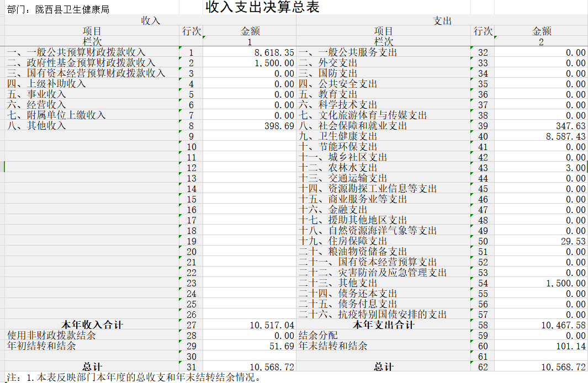Select 社会保障和就业支出 amount 347.63
588x383 pixels.
pyautogui.click(x=570, y=126)
